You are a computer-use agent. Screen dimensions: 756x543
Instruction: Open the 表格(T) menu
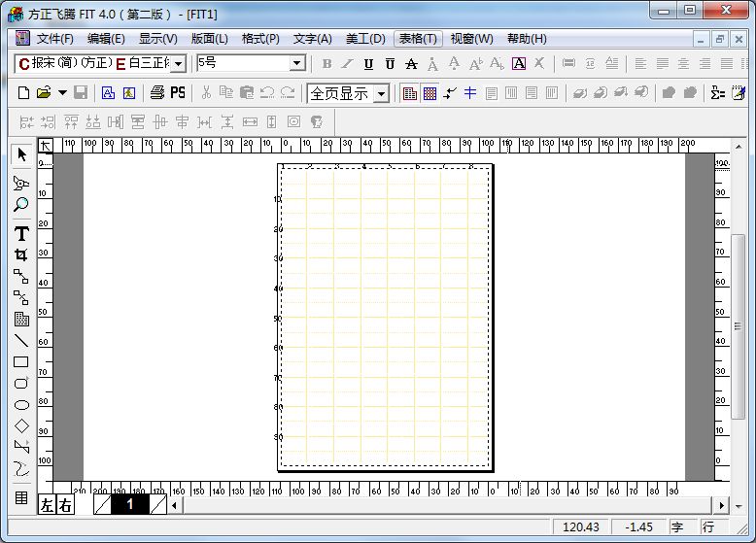(x=418, y=39)
